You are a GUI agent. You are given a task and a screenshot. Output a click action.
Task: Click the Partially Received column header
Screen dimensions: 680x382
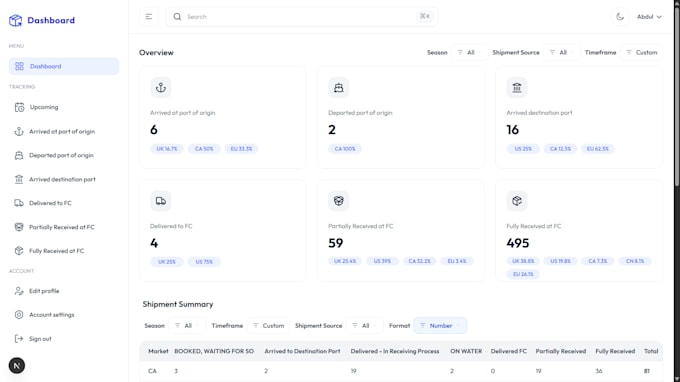click(x=560, y=351)
